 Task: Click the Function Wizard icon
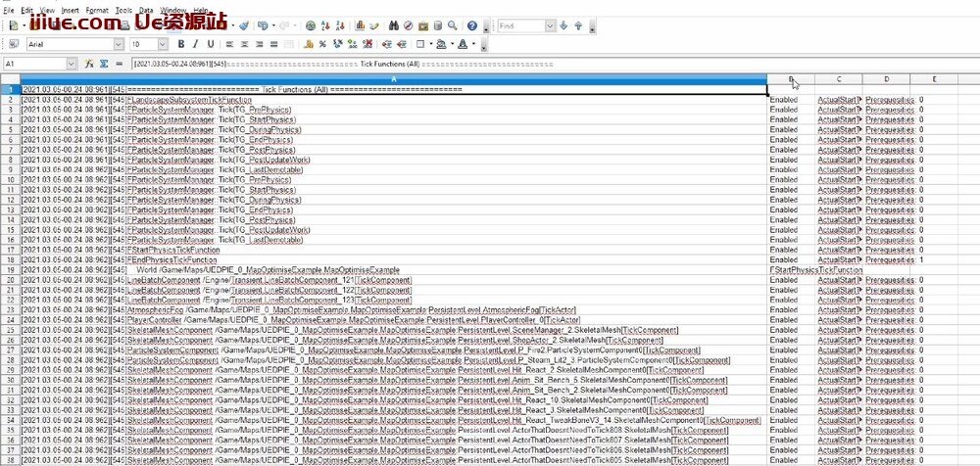(x=89, y=63)
